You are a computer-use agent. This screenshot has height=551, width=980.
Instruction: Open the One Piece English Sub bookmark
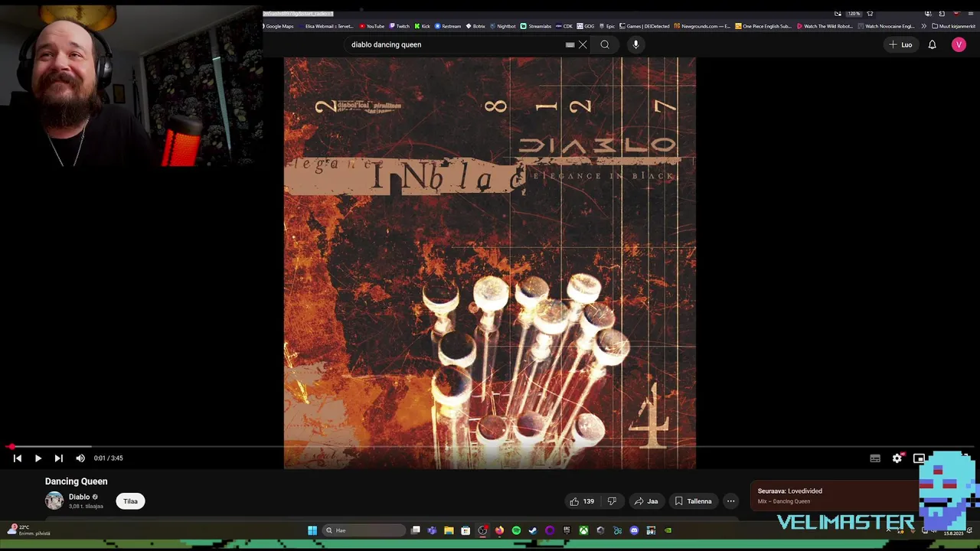pyautogui.click(x=763, y=26)
